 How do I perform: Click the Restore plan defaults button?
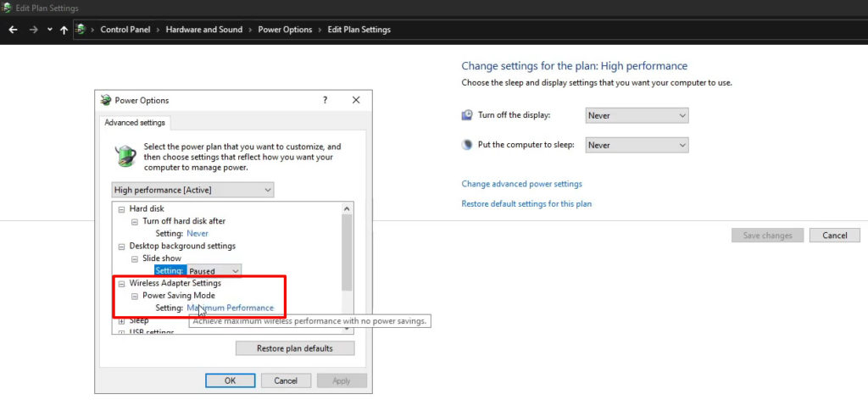point(295,348)
